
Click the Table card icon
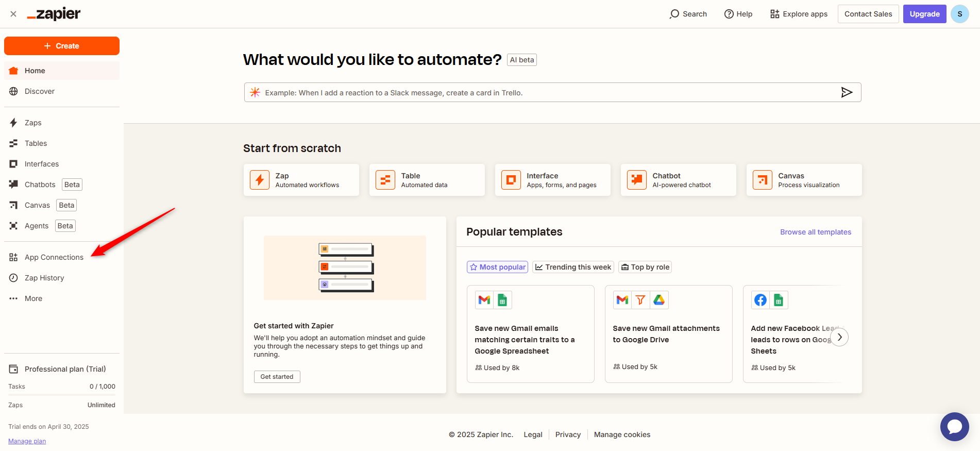pyautogui.click(x=385, y=180)
